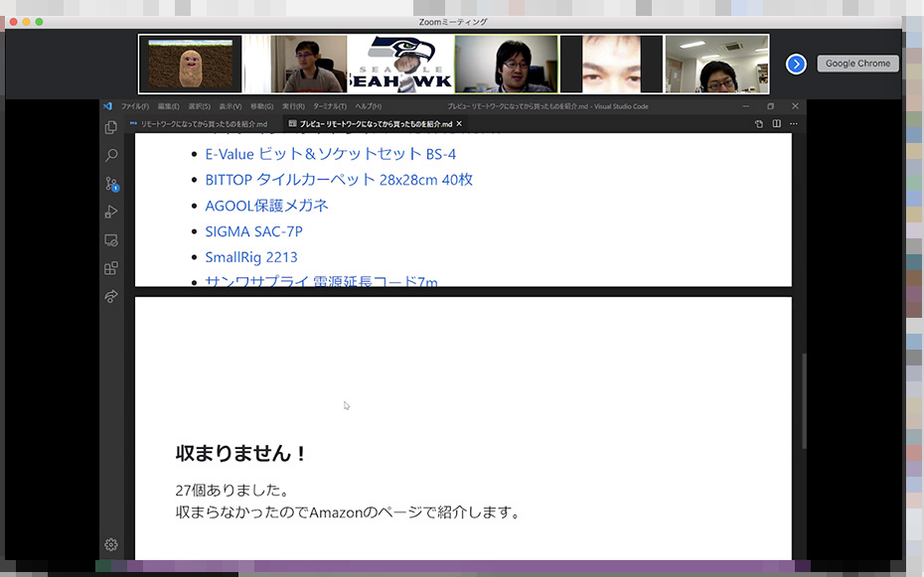Image resolution: width=924 pixels, height=577 pixels.
Task: Open the editor More Actions ellipsis menu
Action: [x=794, y=123]
